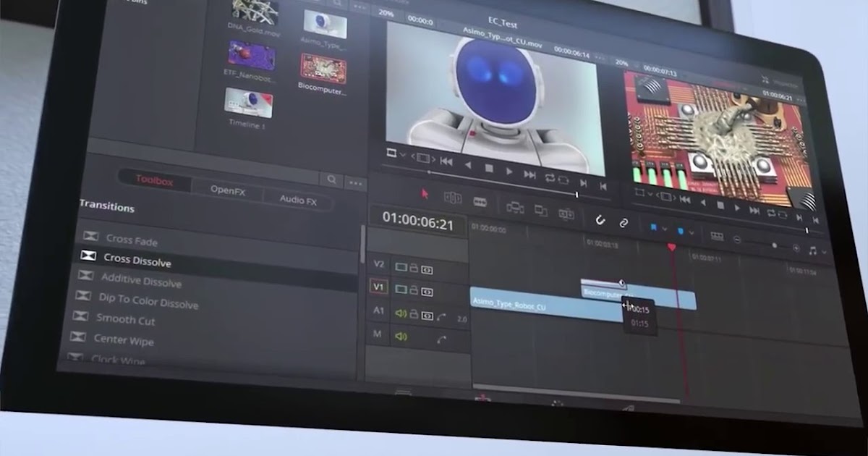
Task: Select the Razor Edit Mode tool
Action: pos(480,202)
